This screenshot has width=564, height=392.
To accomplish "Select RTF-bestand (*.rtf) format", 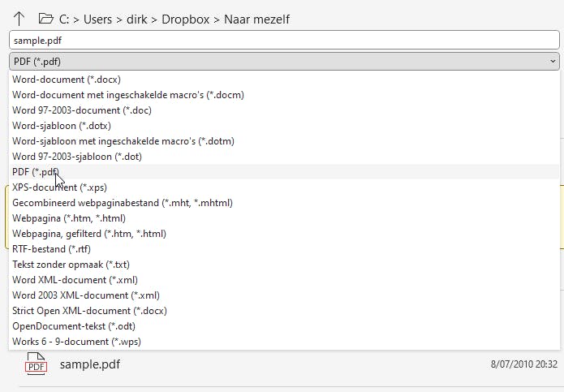I will coord(50,249).
